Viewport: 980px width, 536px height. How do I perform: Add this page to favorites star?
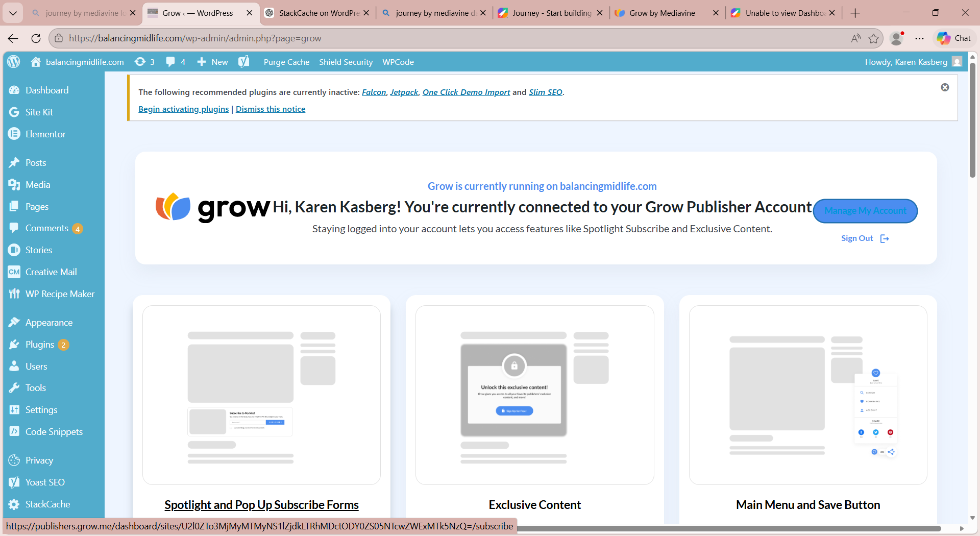874,38
